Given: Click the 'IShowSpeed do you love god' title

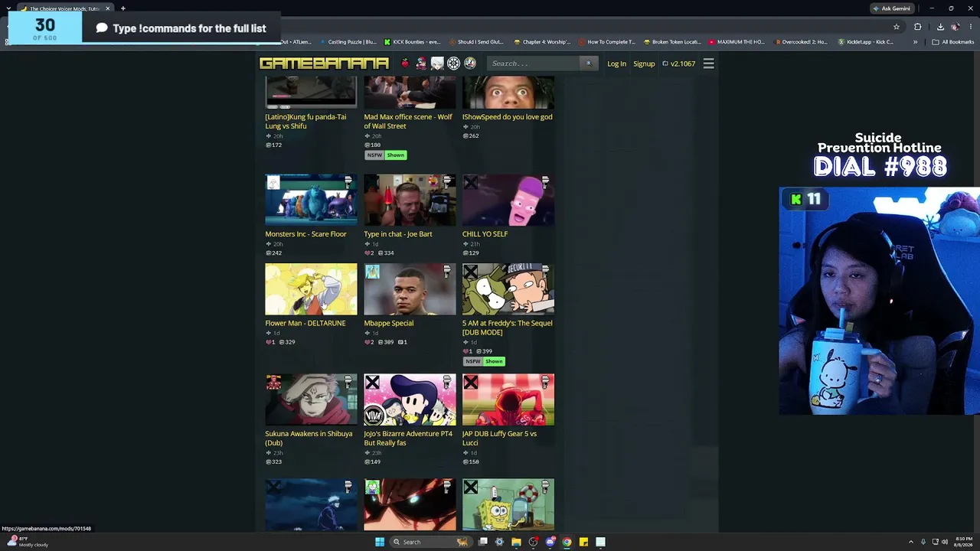Looking at the screenshot, I should pyautogui.click(x=507, y=117).
